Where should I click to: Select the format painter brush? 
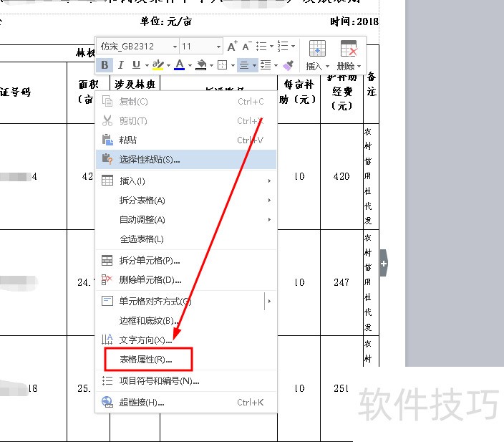coord(288,65)
